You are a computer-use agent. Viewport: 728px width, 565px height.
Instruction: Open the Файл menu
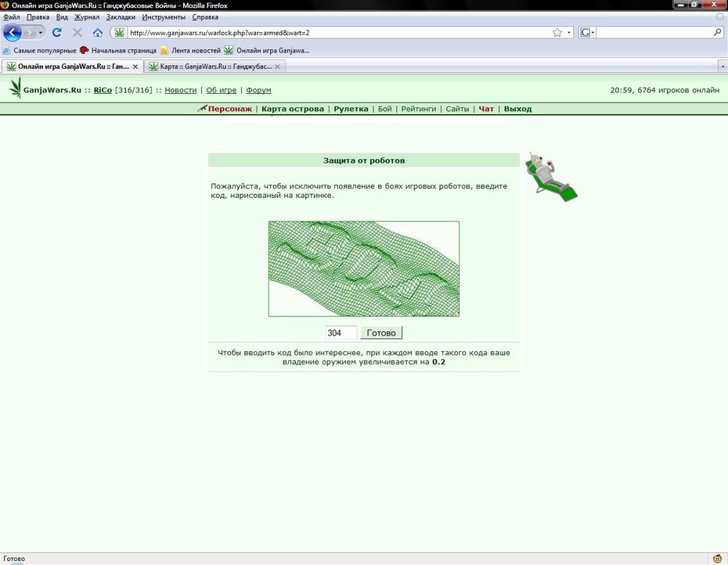pos(12,17)
